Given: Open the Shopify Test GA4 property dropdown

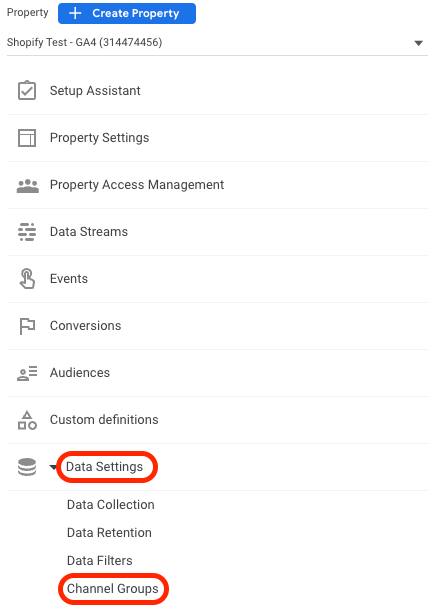Looking at the screenshot, I should click(217, 42).
